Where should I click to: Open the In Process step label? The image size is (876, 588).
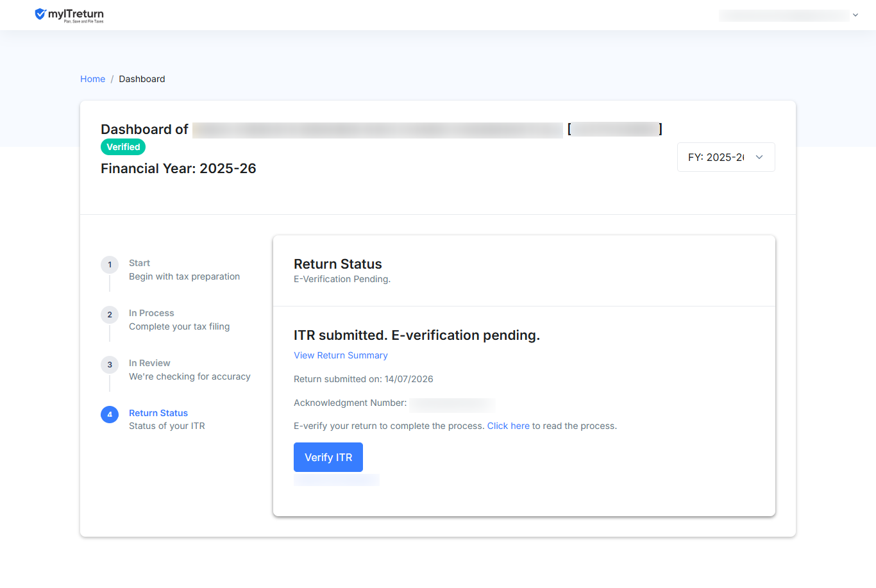(x=151, y=313)
